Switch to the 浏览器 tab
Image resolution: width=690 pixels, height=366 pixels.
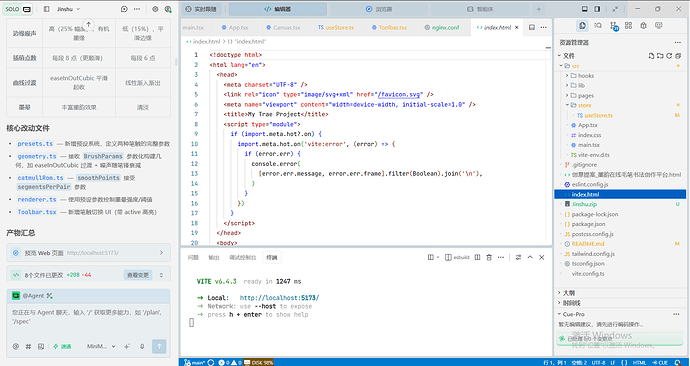point(379,9)
